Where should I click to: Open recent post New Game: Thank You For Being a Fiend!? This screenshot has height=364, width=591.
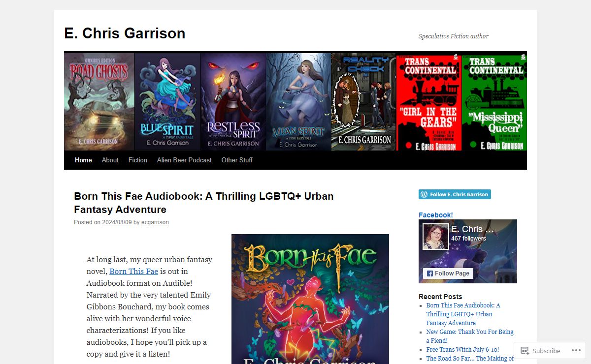coord(470,336)
